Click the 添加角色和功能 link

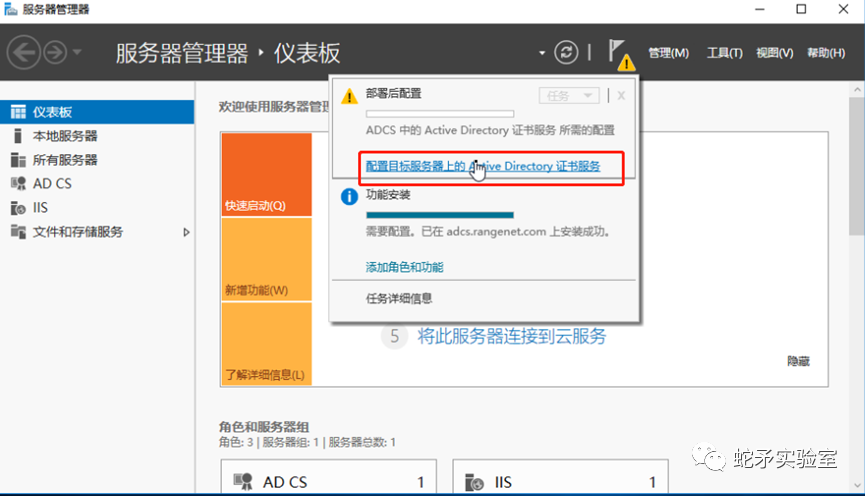coord(404,268)
